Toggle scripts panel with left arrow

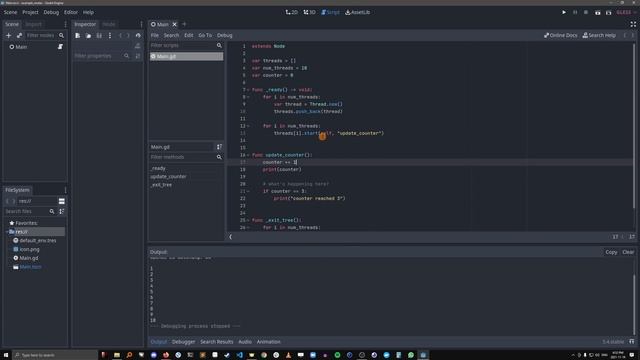point(230,237)
